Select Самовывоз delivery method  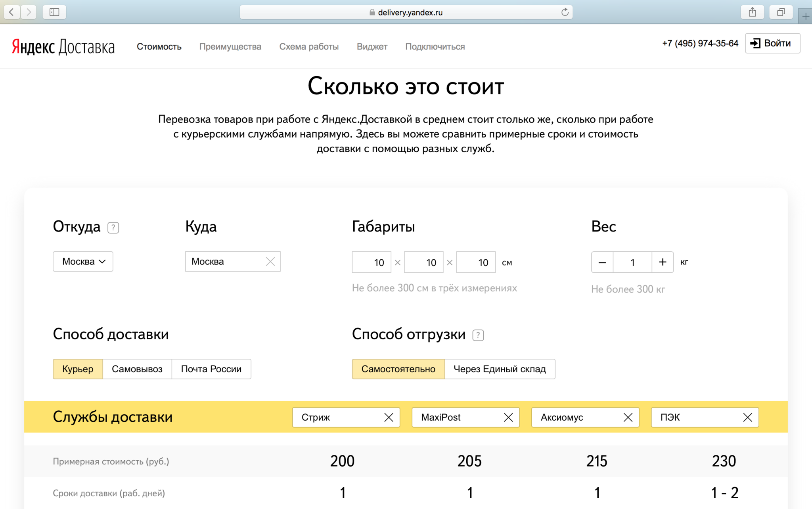137,369
